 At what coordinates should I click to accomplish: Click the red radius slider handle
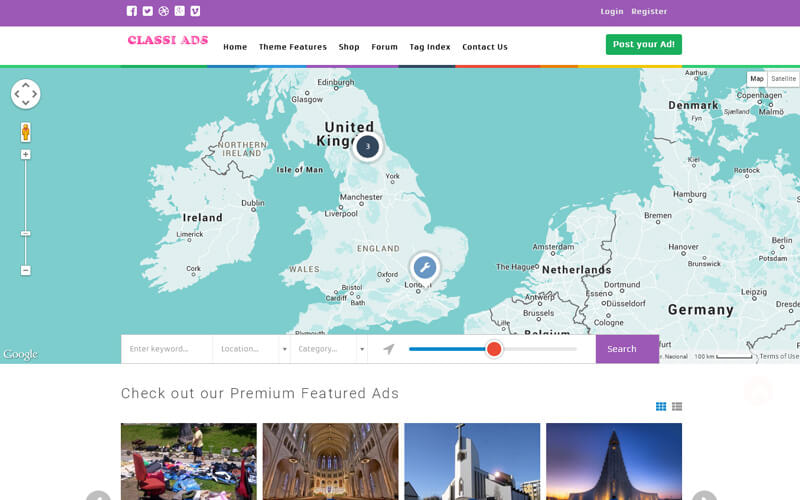point(494,349)
